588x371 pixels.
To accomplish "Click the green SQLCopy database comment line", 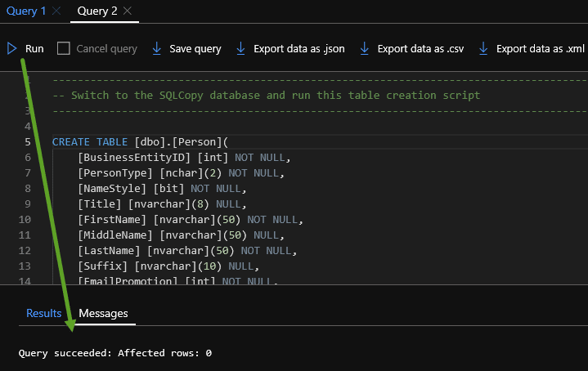I will tap(266, 95).
